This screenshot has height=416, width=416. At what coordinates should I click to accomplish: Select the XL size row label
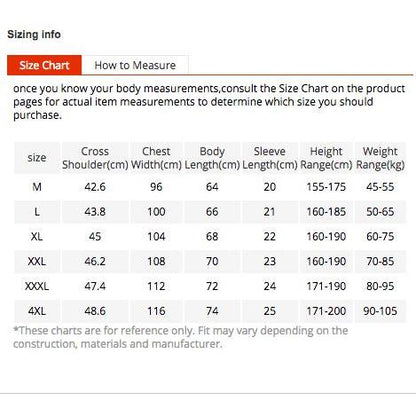click(37, 236)
